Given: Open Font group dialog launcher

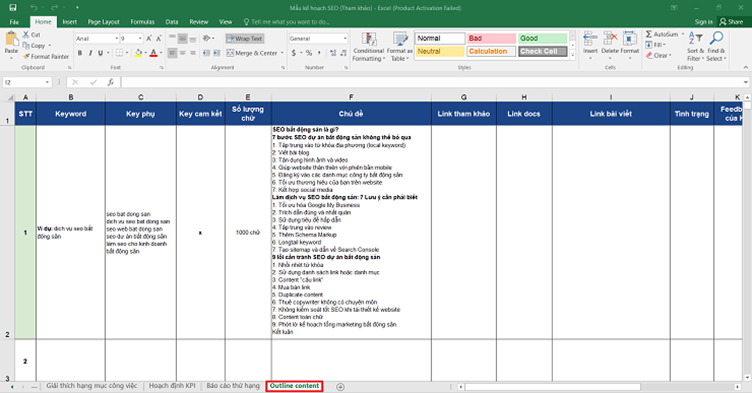Looking at the screenshot, I should [x=162, y=68].
